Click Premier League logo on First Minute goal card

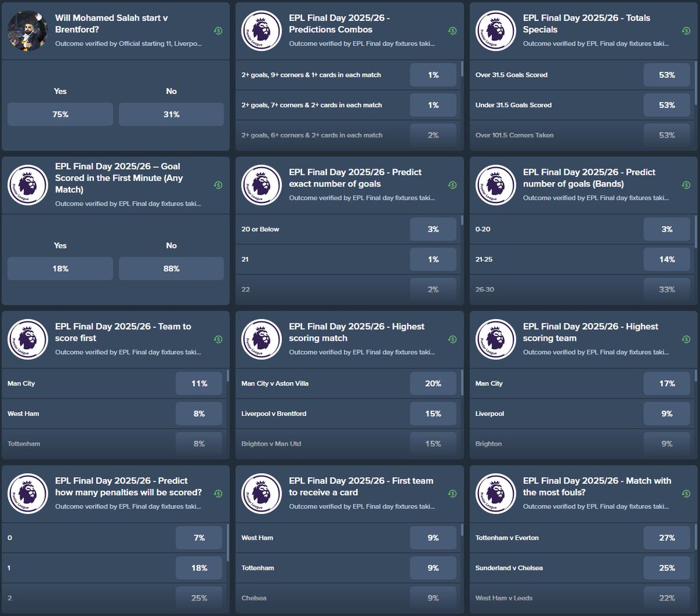(x=27, y=185)
